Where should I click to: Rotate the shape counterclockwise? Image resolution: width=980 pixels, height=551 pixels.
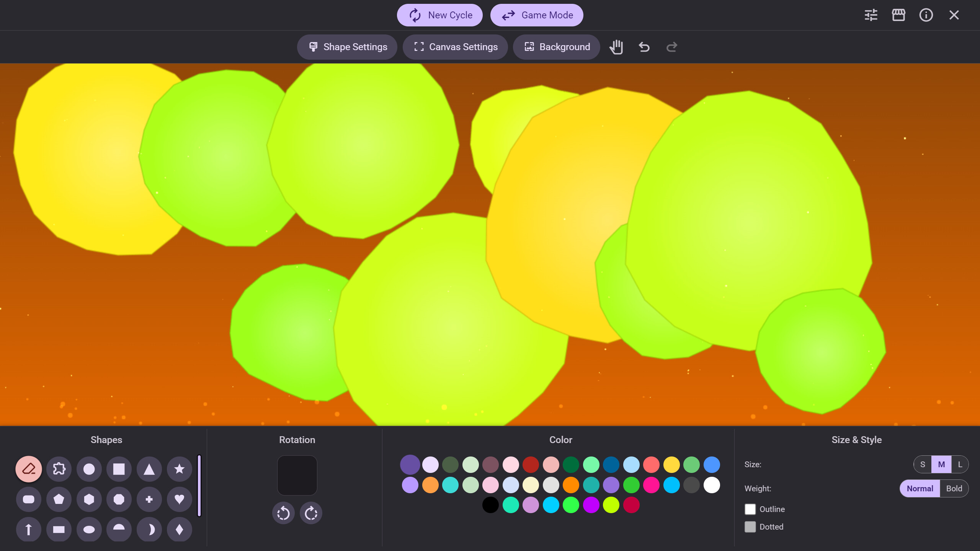283,513
